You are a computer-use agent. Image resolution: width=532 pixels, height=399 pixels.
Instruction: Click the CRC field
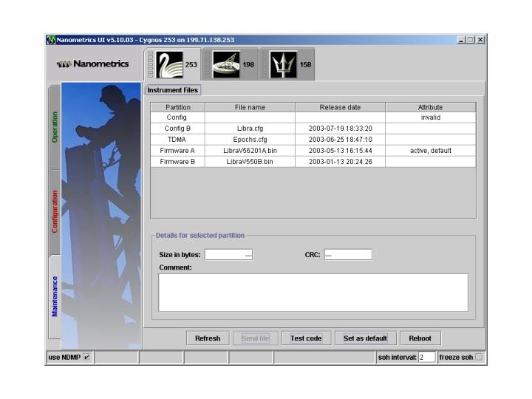[348, 255]
